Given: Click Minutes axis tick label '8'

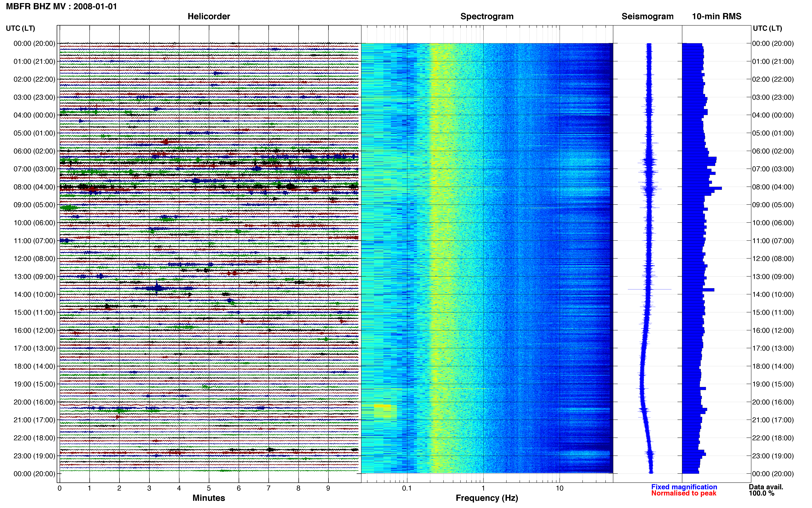Looking at the screenshot, I should (298, 488).
